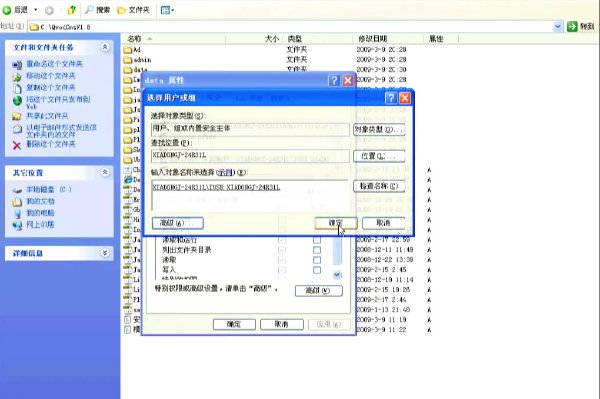Toggle the Folders (文件夹) toolbar button
This screenshot has height=399, width=600.
click(134, 10)
